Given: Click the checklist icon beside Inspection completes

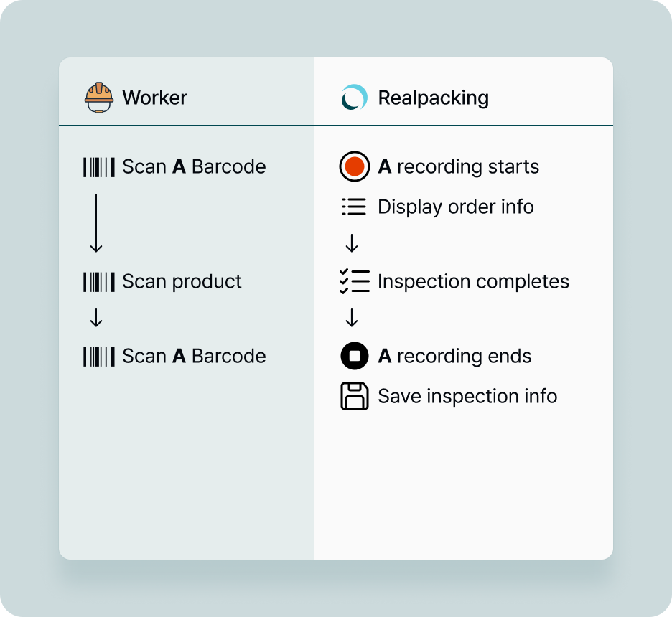Looking at the screenshot, I should click(x=354, y=281).
